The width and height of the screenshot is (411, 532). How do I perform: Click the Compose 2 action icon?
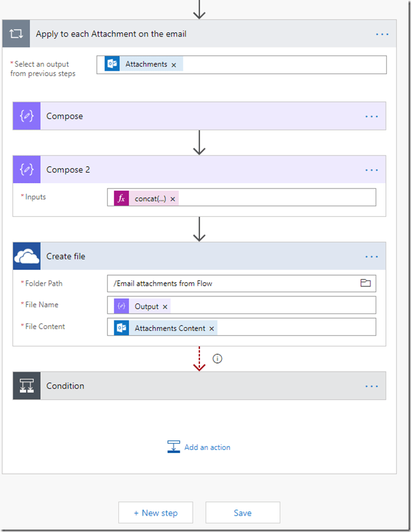point(27,170)
